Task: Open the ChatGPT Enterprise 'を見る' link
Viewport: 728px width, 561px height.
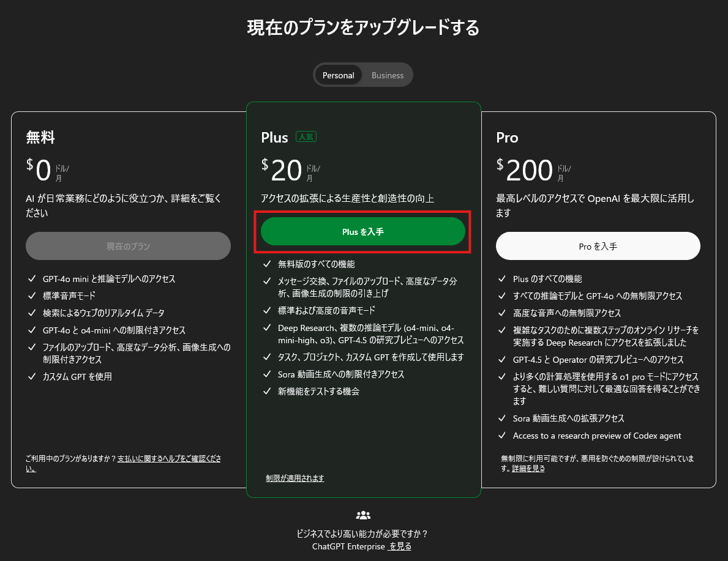Action: pyautogui.click(x=400, y=546)
